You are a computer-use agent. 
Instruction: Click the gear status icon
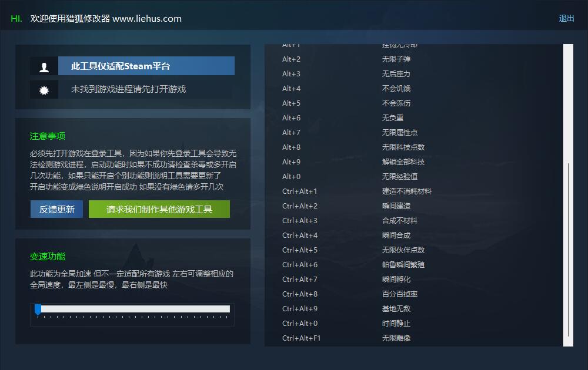point(44,90)
